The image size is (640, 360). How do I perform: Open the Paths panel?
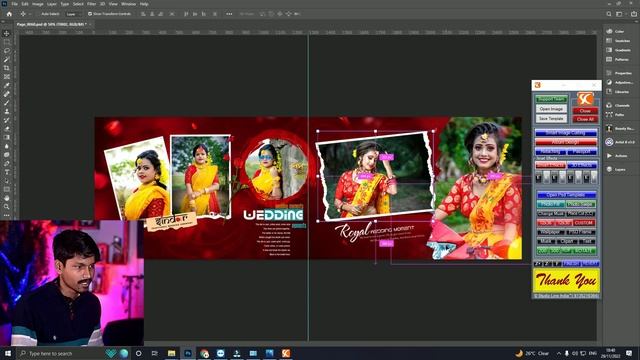tap(615, 115)
